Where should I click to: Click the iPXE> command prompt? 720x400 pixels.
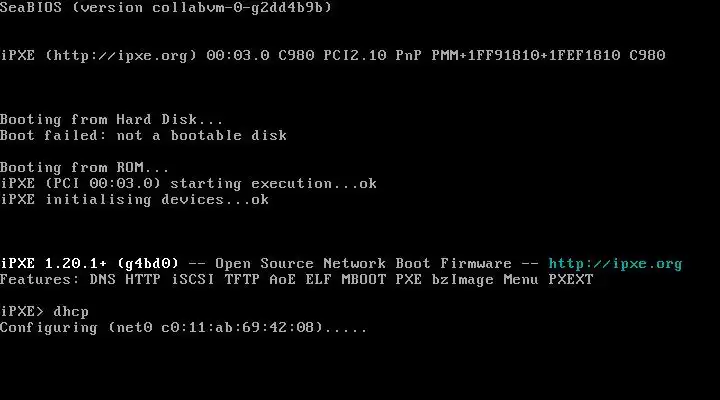pos(22,311)
